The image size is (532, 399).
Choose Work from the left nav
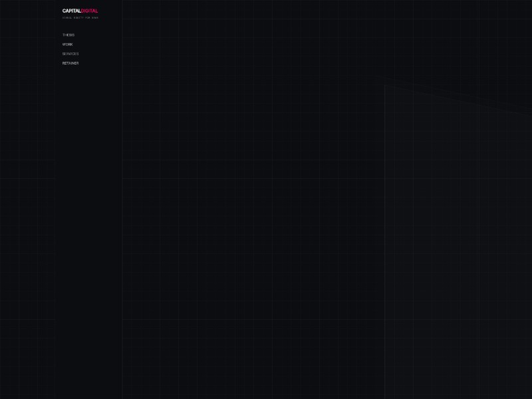coord(68,45)
